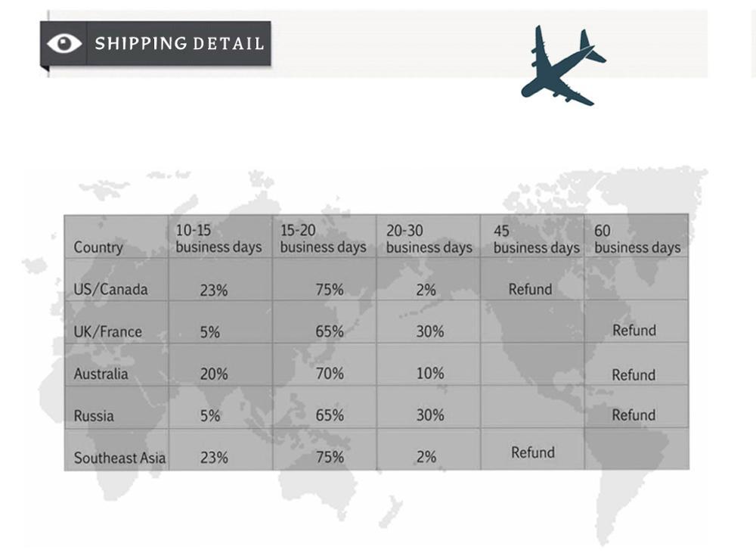This screenshot has height=556, width=756.
Task: Click the UK/France row label
Action: 108,331
